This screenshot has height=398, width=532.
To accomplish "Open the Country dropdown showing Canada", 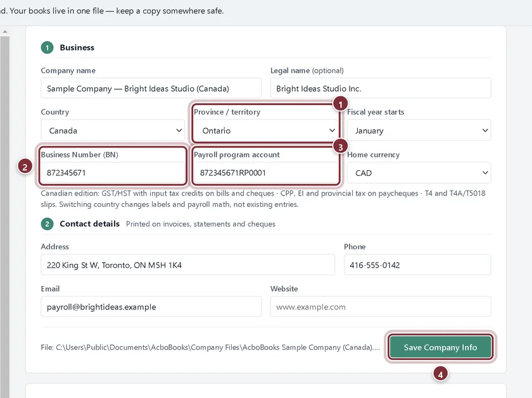I will coord(113,130).
